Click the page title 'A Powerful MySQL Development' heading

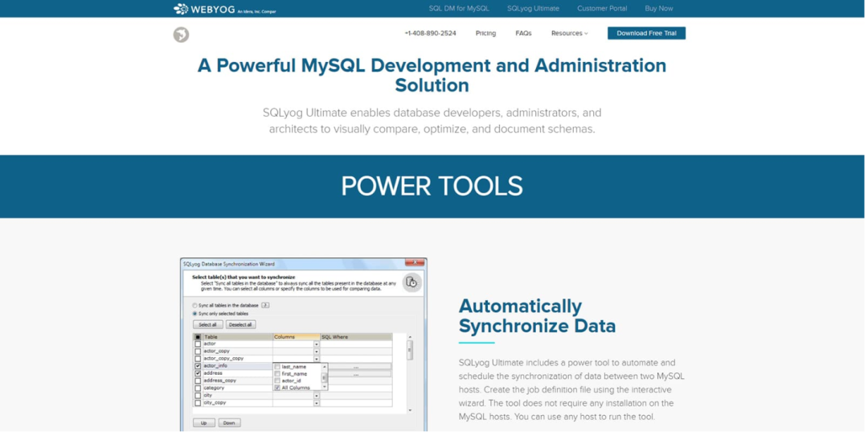tap(432, 76)
